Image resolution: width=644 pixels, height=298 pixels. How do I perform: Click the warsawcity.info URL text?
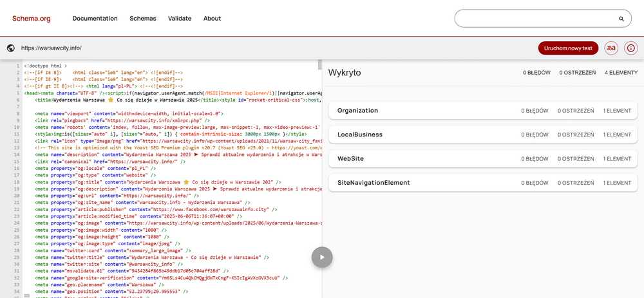pyautogui.click(x=52, y=48)
